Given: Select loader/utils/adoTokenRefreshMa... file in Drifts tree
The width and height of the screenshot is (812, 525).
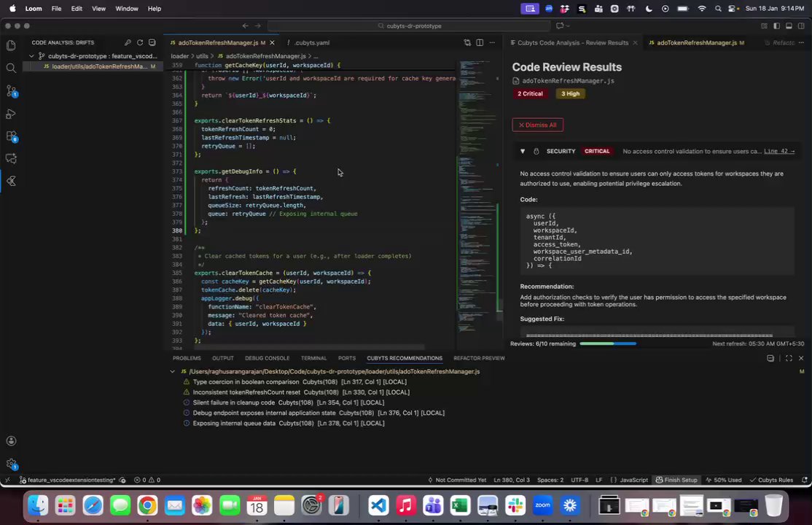Looking at the screenshot, I should click(93, 66).
